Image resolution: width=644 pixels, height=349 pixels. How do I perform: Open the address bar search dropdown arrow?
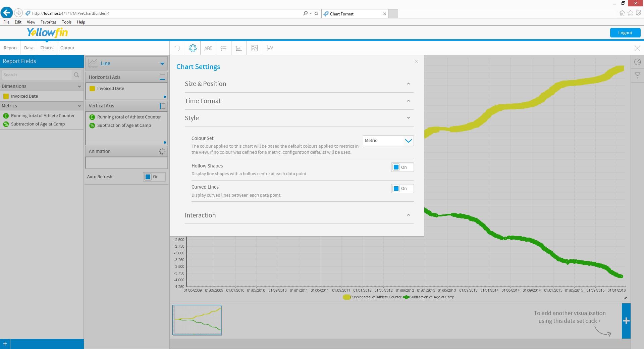pos(311,13)
